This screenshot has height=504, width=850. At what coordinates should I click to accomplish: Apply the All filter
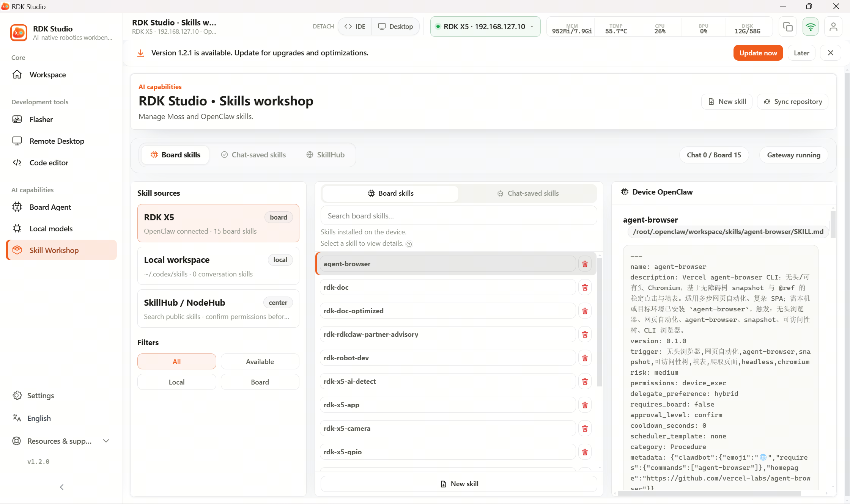[x=176, y=361]
